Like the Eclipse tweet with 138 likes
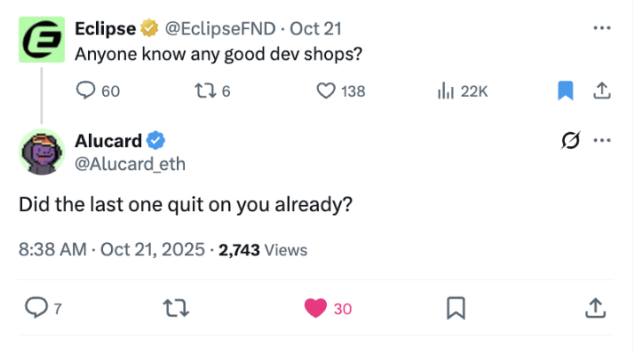Viewport: 644px width, 353px height. pos(340,91)
